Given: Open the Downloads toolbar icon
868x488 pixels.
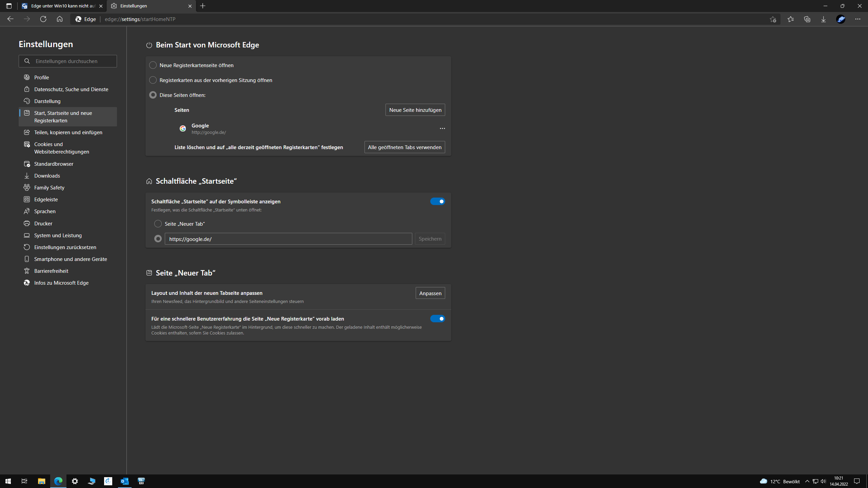Looking at the screenshot, I should 823,19.
